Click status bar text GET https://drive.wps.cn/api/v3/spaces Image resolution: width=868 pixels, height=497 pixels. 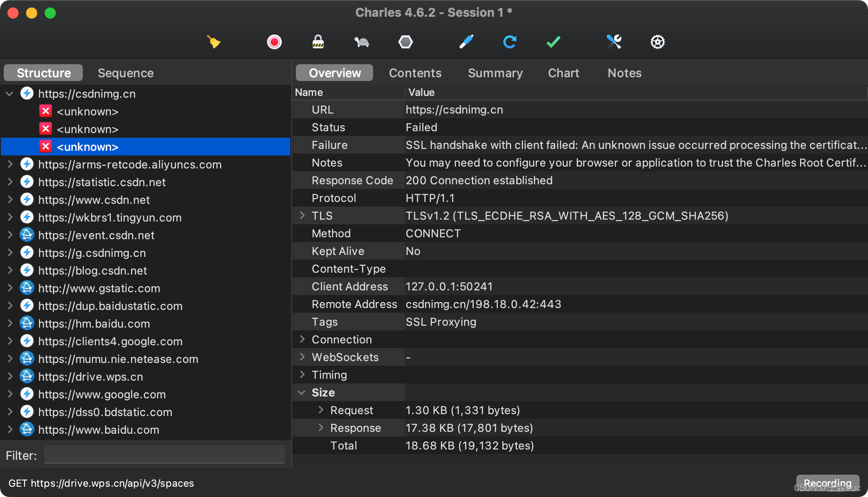101,484
